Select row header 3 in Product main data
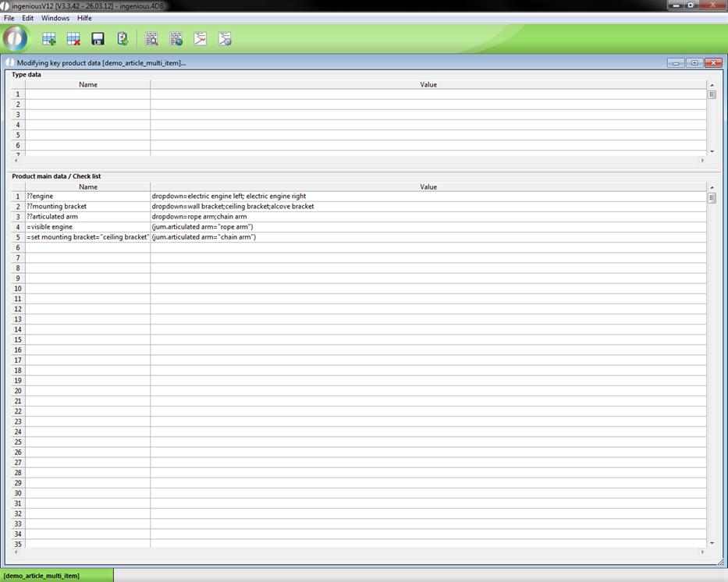Image resolution: width=728 pixels, height=582 pixels. click(18, 217)
